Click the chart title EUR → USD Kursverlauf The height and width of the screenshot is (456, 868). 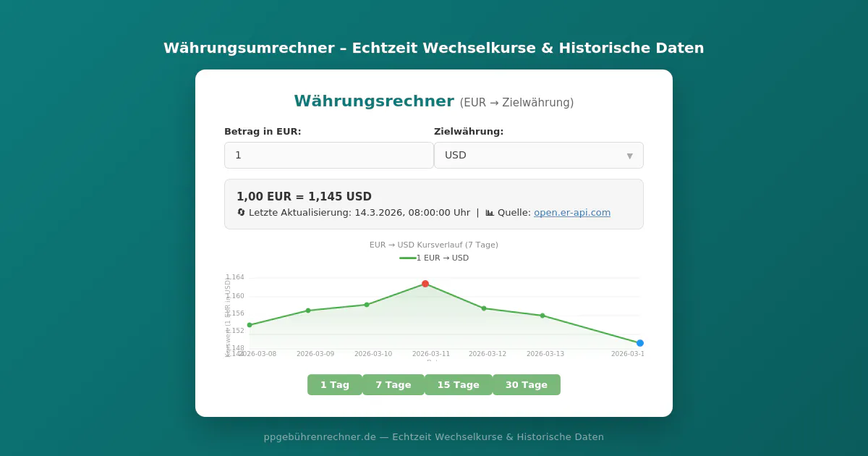(x=434, y=245)
